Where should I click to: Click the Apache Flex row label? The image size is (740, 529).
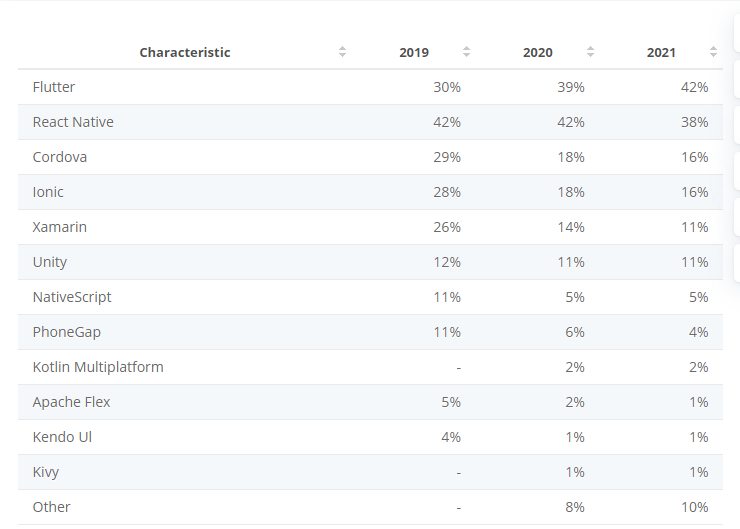point(71,402)
